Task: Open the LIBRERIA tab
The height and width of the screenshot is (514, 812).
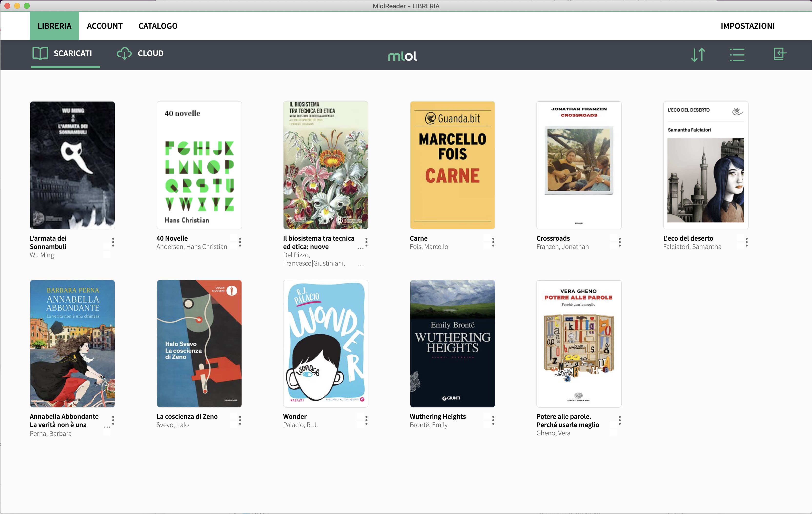Action: tap(54, 26)
